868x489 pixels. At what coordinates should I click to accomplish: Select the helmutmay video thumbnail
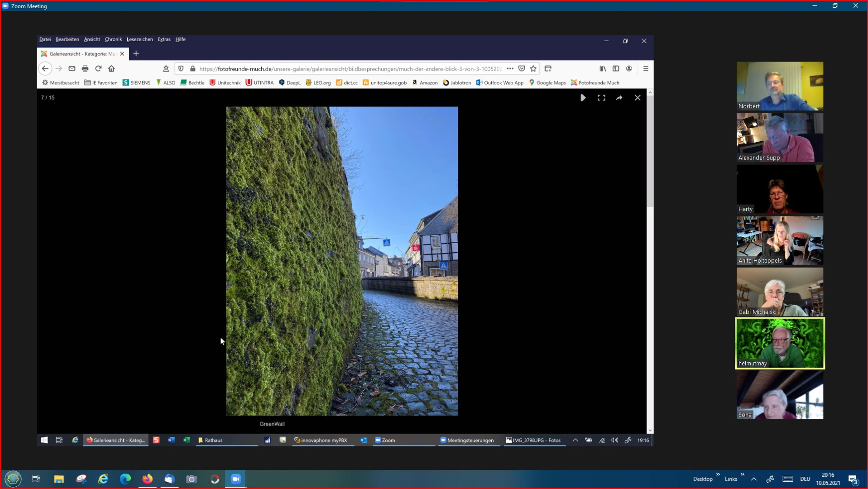click(779, 343)
